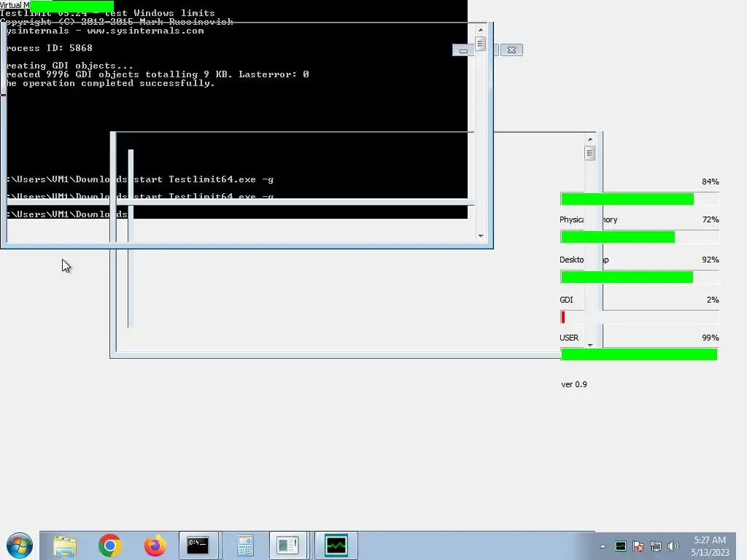Show hidden tray icons arrow

[x=603, y=546]
